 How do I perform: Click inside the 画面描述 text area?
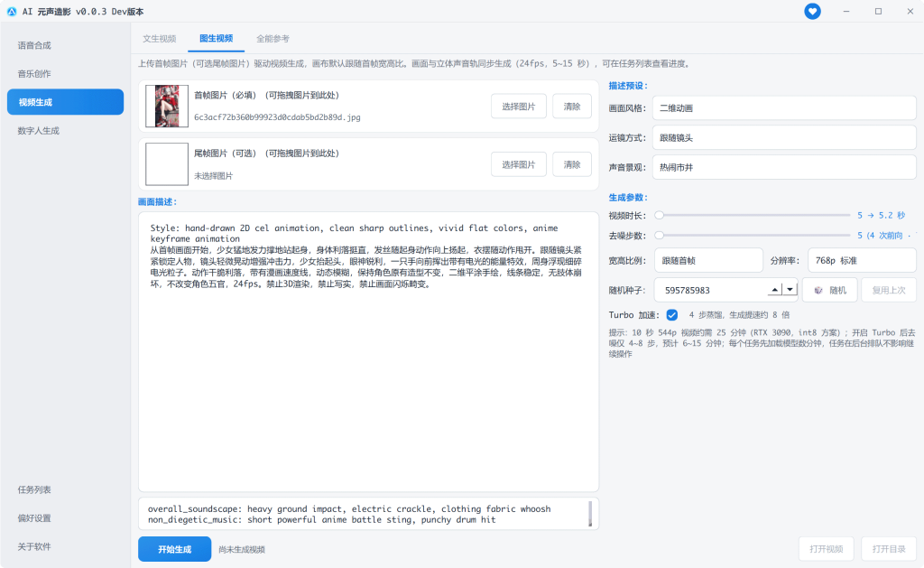coord(368,352)
